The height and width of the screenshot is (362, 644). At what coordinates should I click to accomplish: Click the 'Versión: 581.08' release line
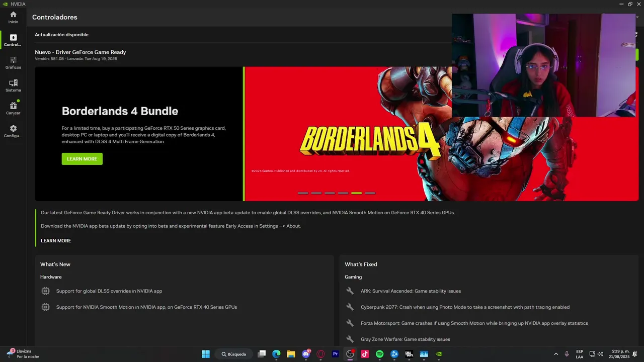click(76, 59)
